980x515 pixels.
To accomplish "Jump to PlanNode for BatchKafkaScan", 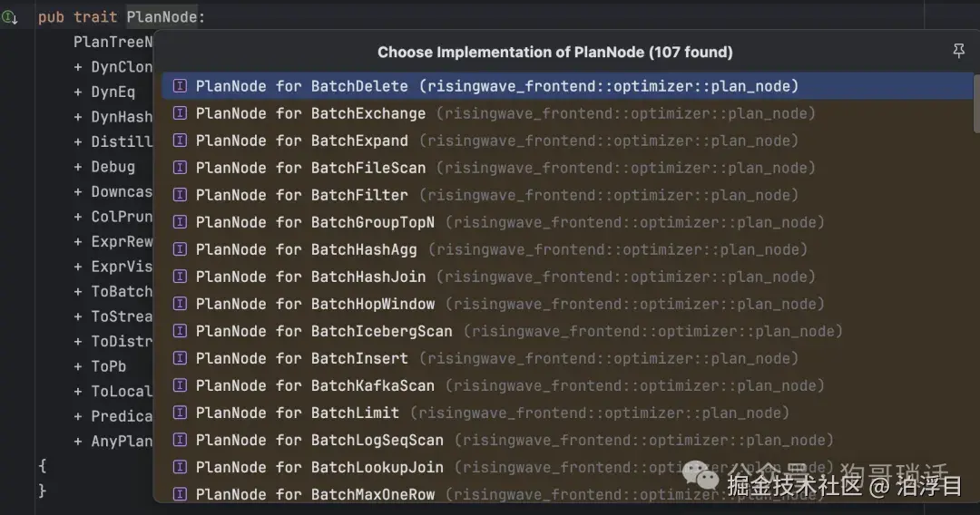I will [x=315, y=385].
